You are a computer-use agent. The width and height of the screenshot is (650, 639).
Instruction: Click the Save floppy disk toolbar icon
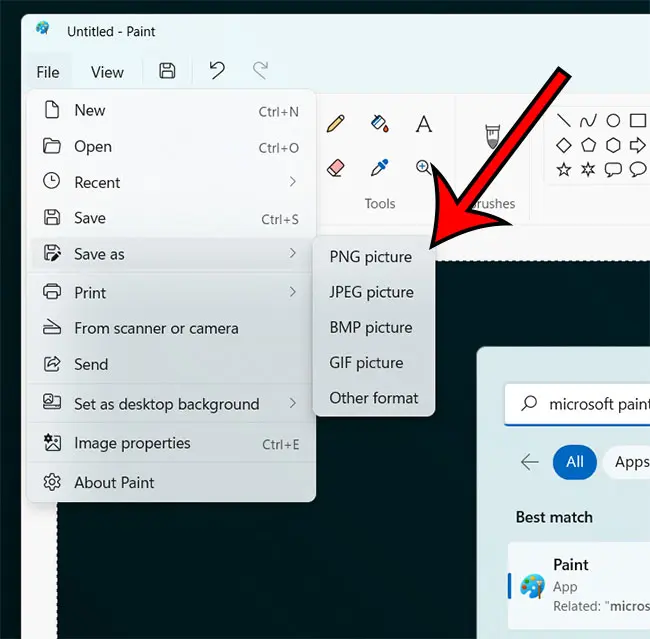tap(167, 70)
